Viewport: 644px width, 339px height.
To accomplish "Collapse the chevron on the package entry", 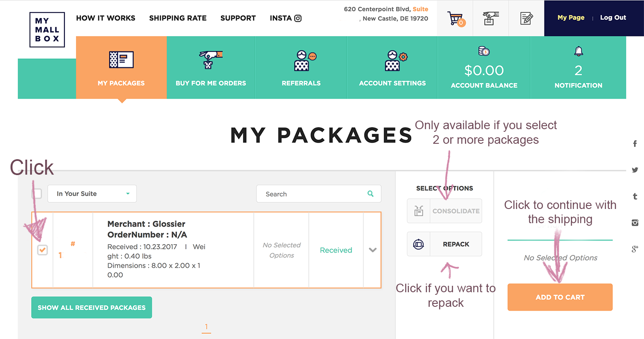I will pos(372,250).
